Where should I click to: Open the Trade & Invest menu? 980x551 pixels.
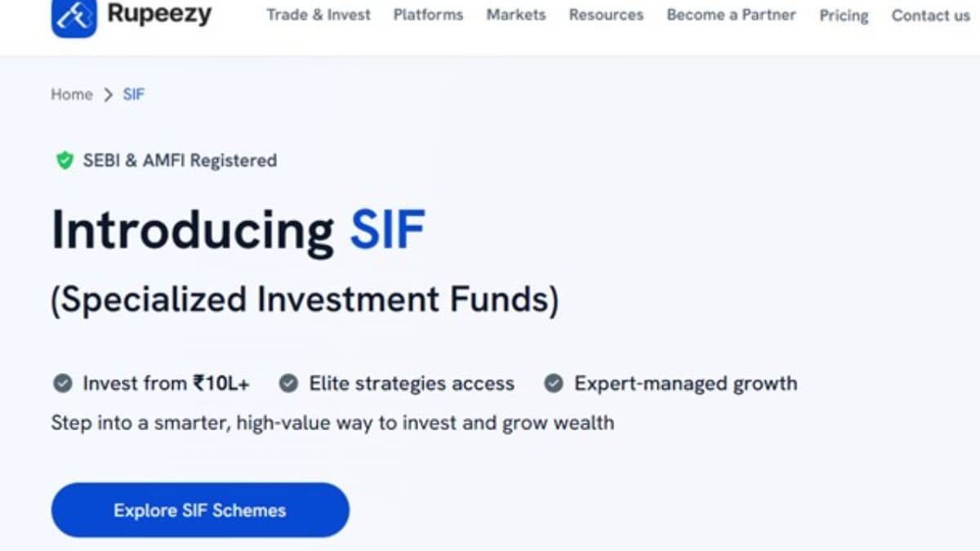[318, 15]
